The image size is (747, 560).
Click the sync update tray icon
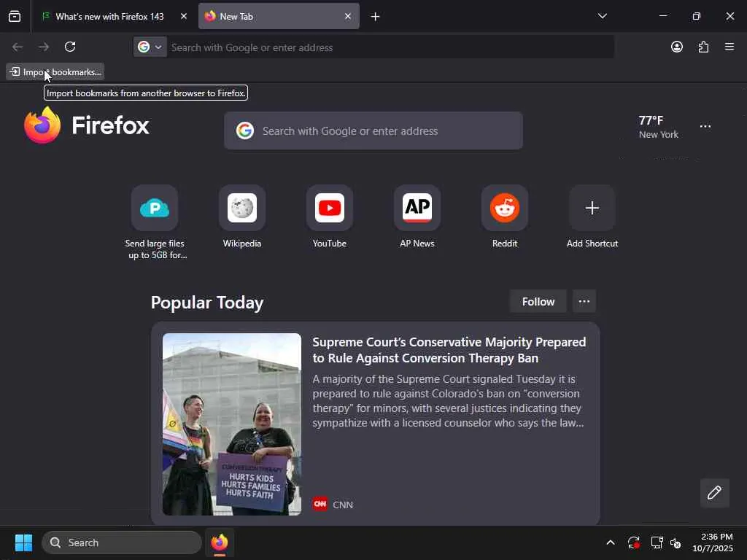[x=634, y=542]
